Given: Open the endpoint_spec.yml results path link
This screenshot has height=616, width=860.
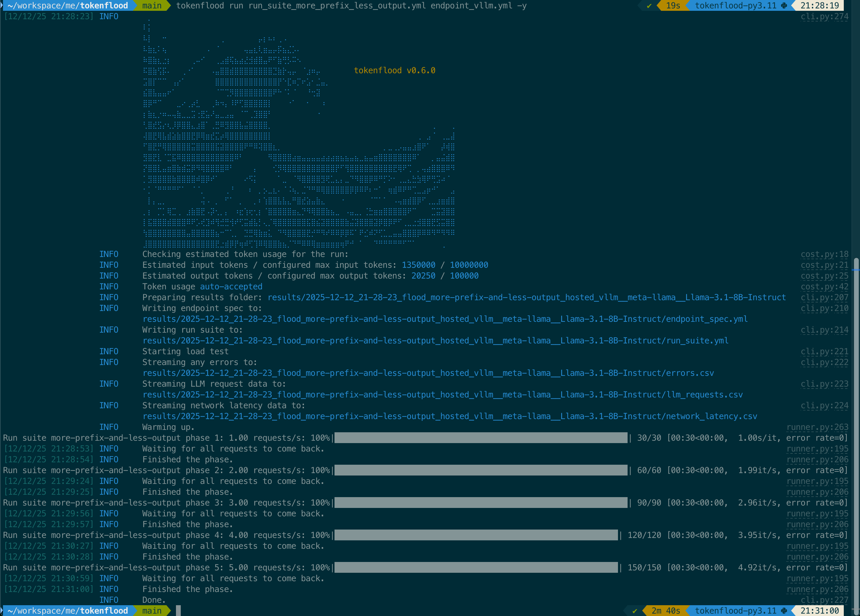Looking at the screenshot, I should tap(445, 319).
